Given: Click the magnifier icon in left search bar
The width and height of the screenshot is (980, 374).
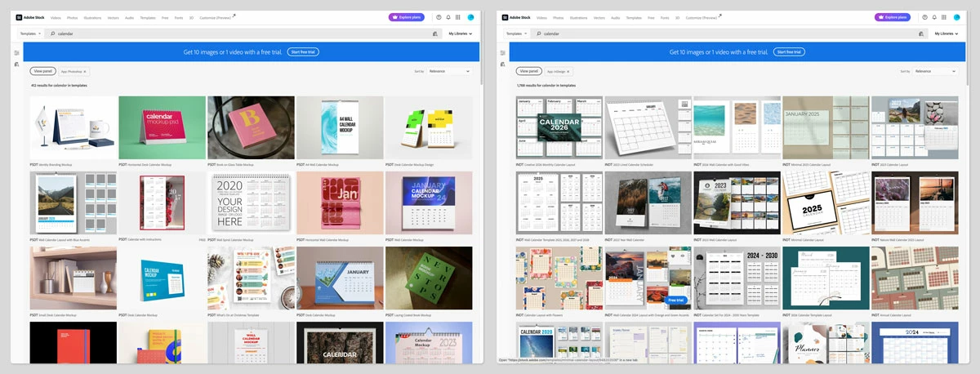Looking at the screenshot, I should point(52,34).
